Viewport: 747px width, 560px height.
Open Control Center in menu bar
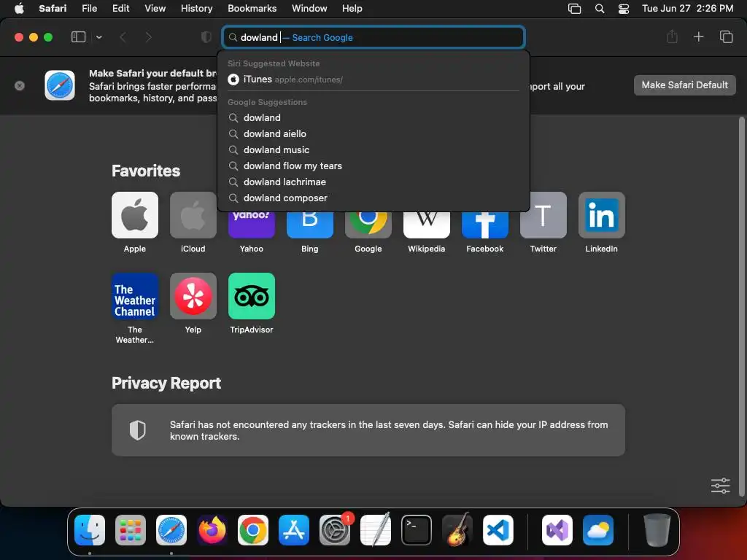[x=624, y=9]
